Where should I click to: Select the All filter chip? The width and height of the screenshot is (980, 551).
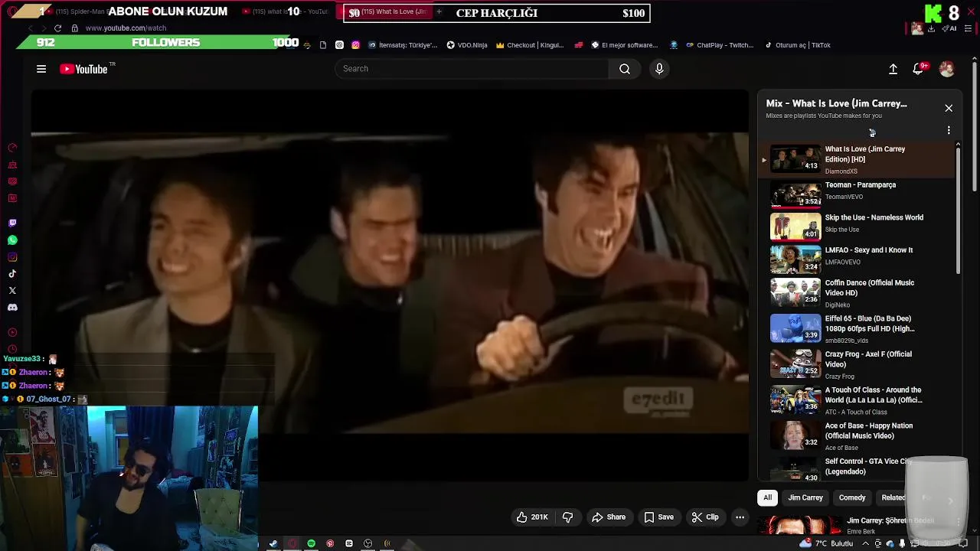pyautogui.click(x=767, y=497)
